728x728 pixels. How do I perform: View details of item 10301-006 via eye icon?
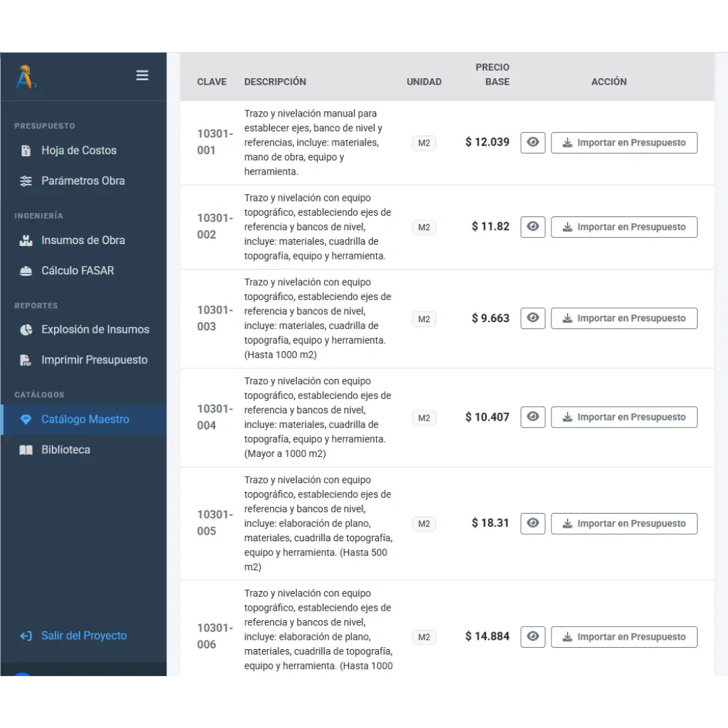pos(533,636)
